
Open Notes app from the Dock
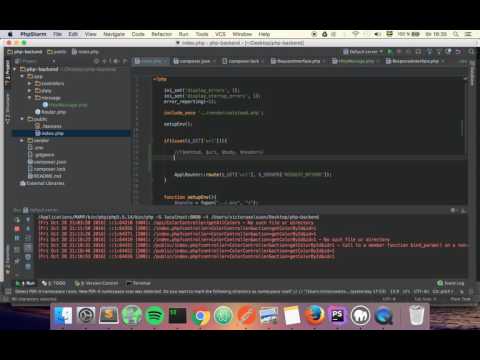[292, 315]
